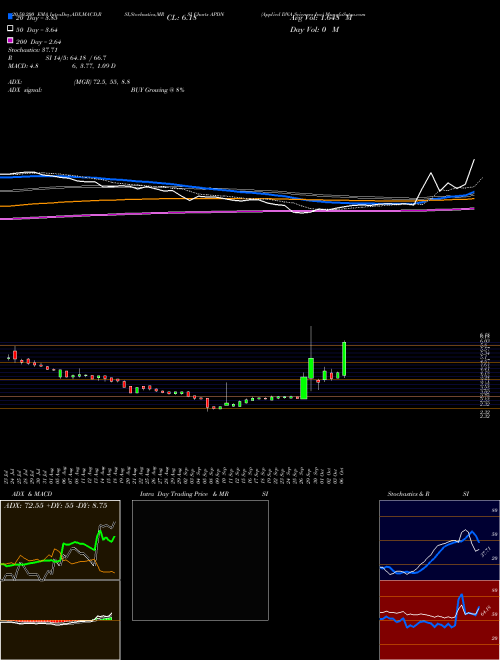Click the magenta 200 Day legend swatch
This screenshot has height=660, width=500.
pos(10,40)
